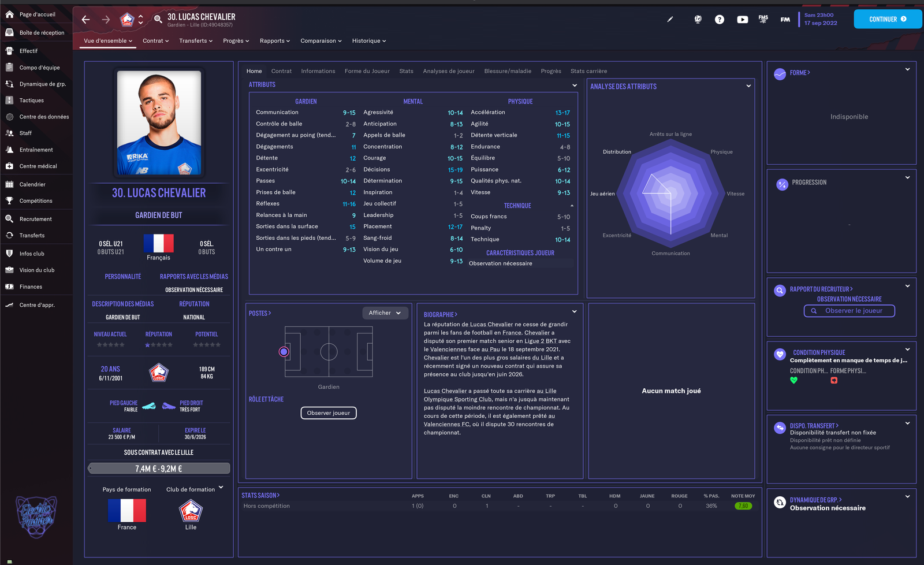Screen dimensions: 924x565
Task: Expand the Club de formation chevron
Action: click(221, 488)
